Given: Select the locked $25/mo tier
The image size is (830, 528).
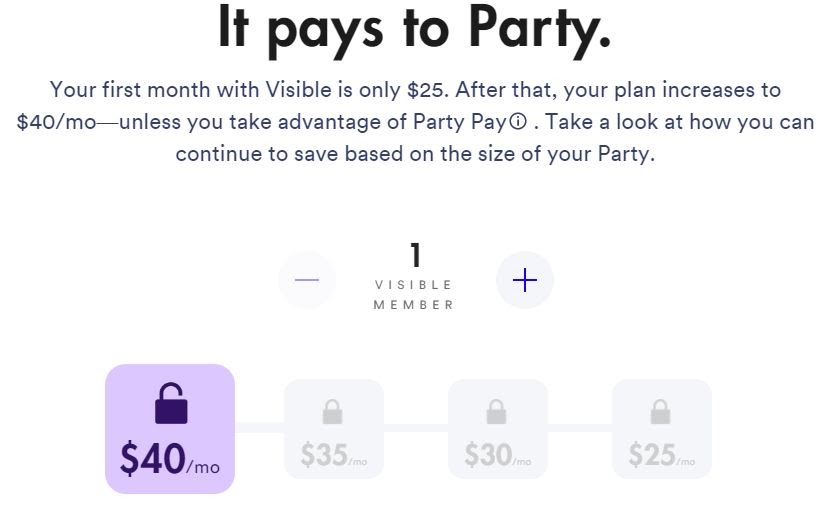Looking at the screenshot, I should tap(662, 429).
